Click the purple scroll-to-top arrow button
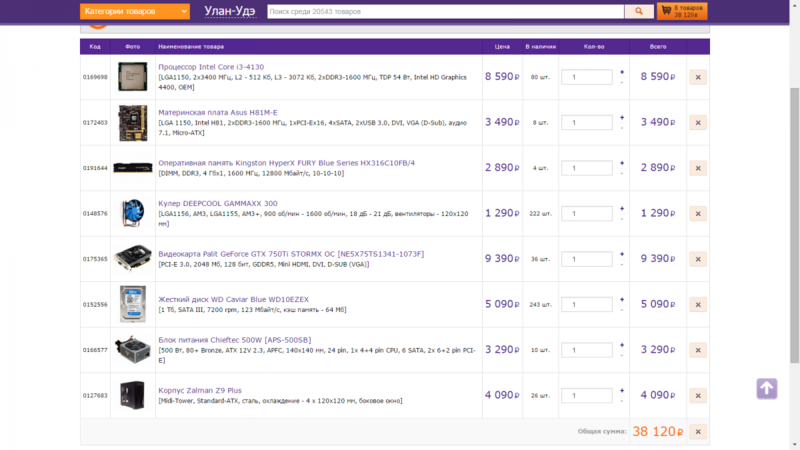 (x=766, y=388)
